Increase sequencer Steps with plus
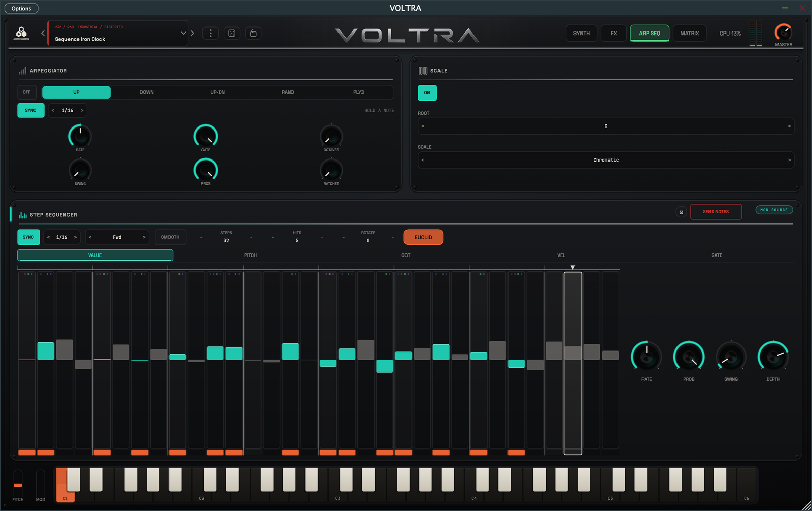The height and width of the screenshot is (511, 812). click(x=251, y=237)
